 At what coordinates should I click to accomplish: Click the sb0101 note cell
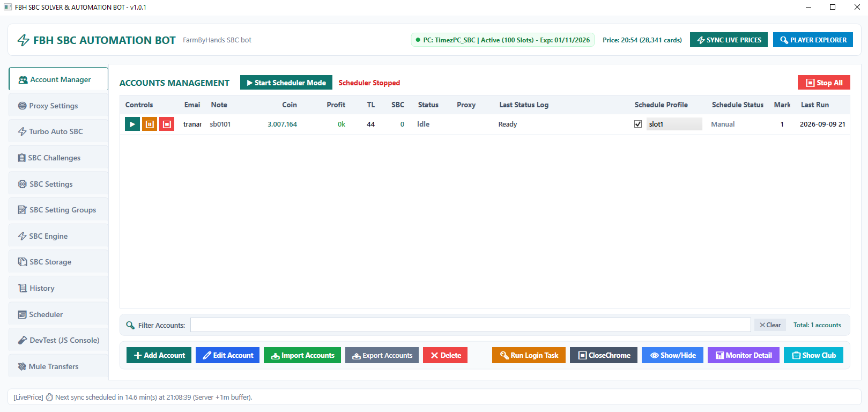pos(220,124)
